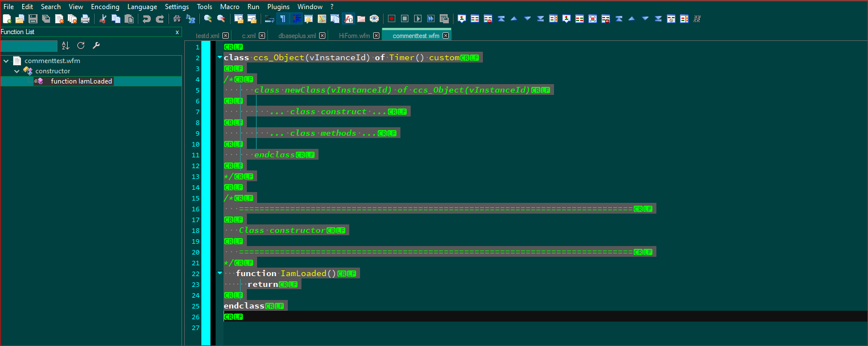Image resolution: width=868 pixels, height=346 pixels.
Task: Click 'Class constructor' comment text
Action: coord(282,230)
